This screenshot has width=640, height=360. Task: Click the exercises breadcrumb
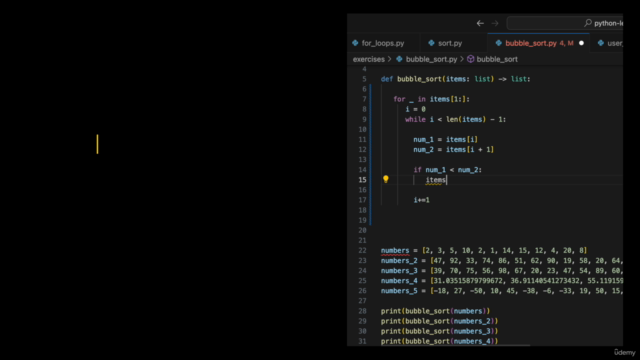point(369,59)
